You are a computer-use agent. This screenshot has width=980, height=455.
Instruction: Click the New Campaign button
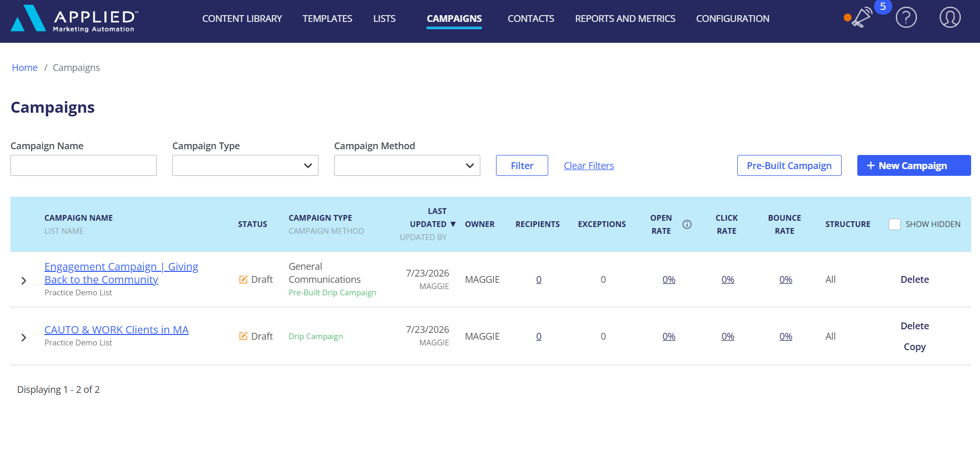coord(914,165)
